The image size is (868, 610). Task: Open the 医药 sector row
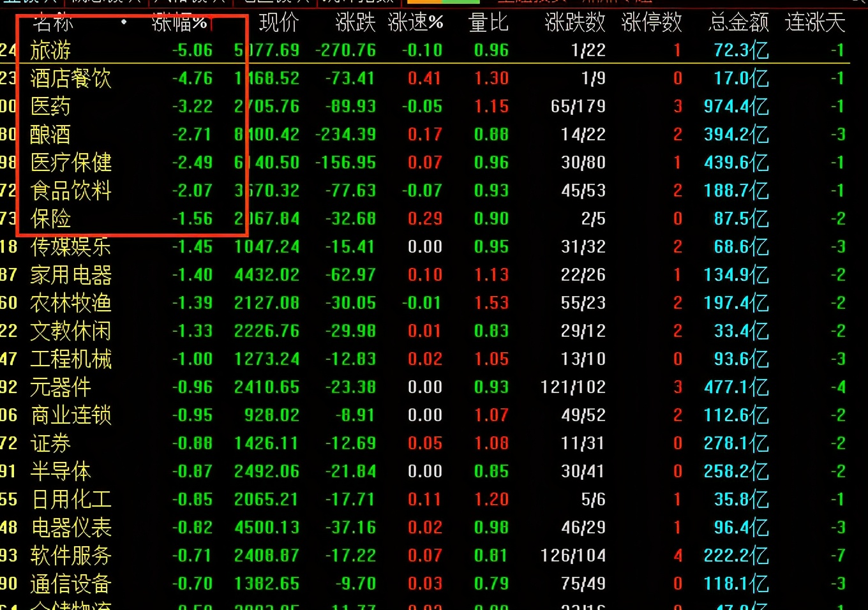click(x=424, y=106)
